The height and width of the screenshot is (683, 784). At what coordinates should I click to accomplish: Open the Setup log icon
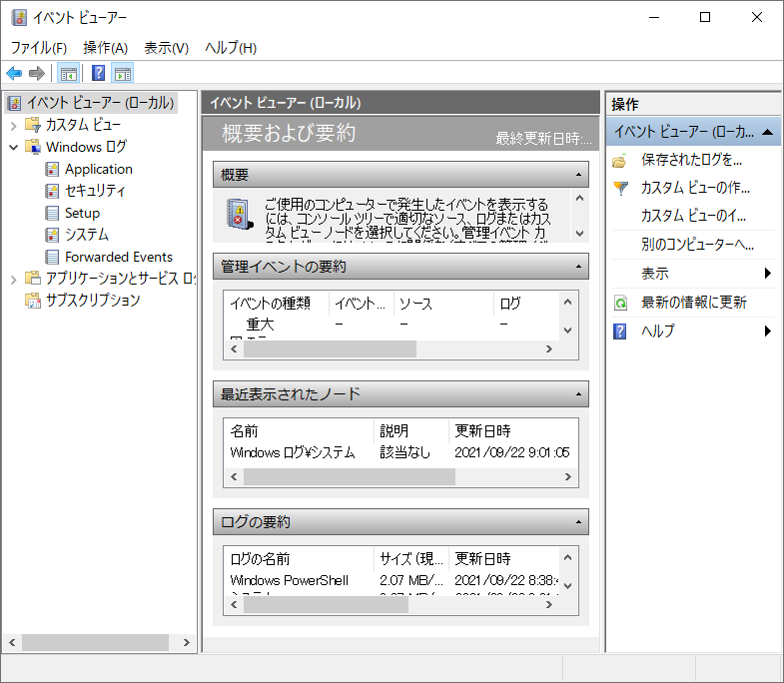52,213
